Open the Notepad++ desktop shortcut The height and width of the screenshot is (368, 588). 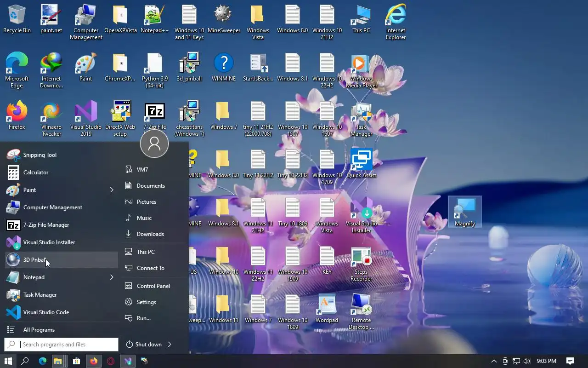(154, 19)
